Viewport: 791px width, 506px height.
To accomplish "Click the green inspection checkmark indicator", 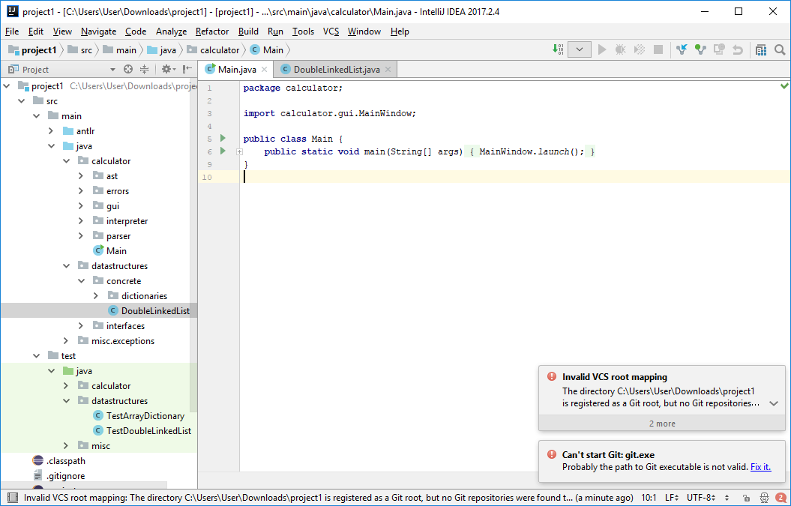I will (x=784, y=86).
